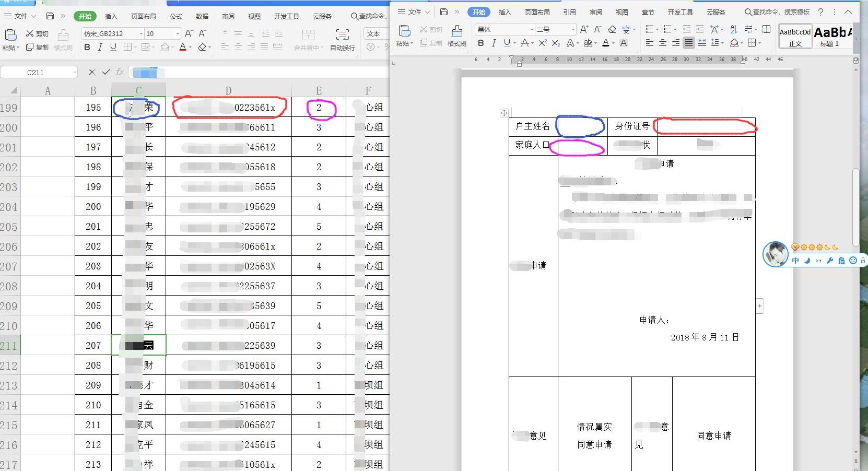Screen dimensions: 868x471
Task: Click the Paste (粘贴) icon in the spreadsheet
Action: point(10,38)
